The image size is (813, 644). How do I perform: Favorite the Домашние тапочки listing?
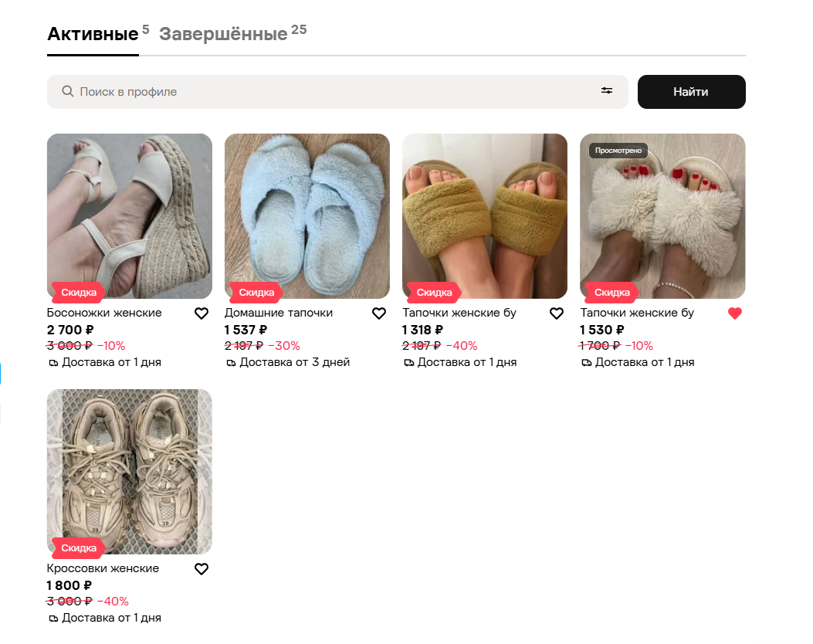(x=379, y=314)
